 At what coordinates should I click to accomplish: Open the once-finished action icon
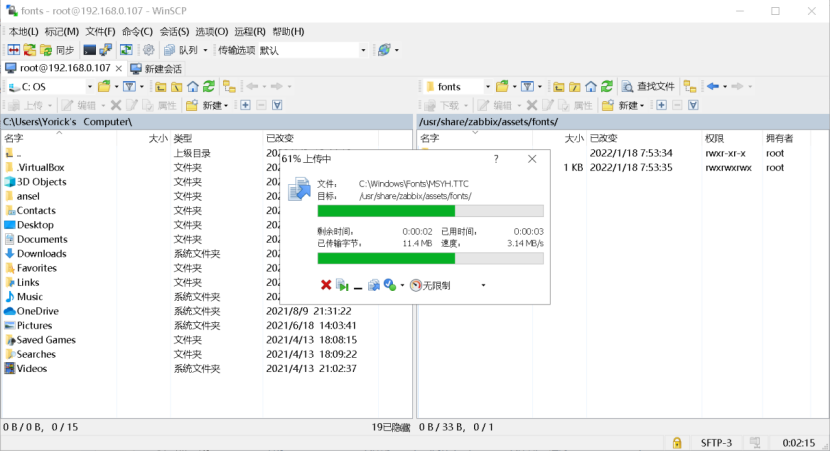click(390, 285)
